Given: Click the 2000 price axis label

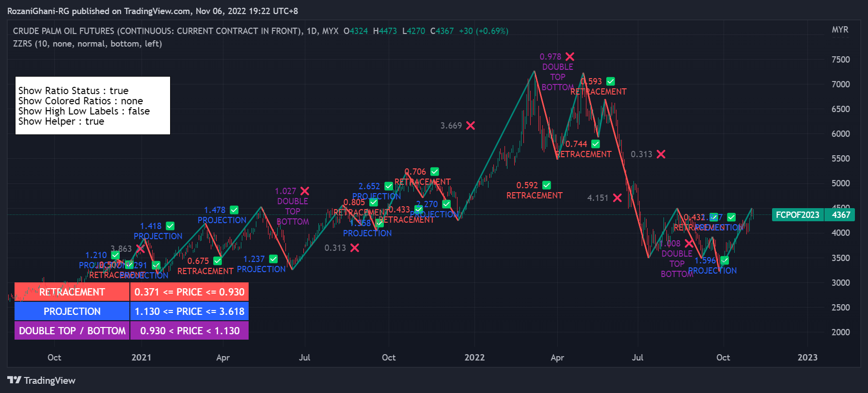Looking at the screenshot, I should tap(840, 332).
